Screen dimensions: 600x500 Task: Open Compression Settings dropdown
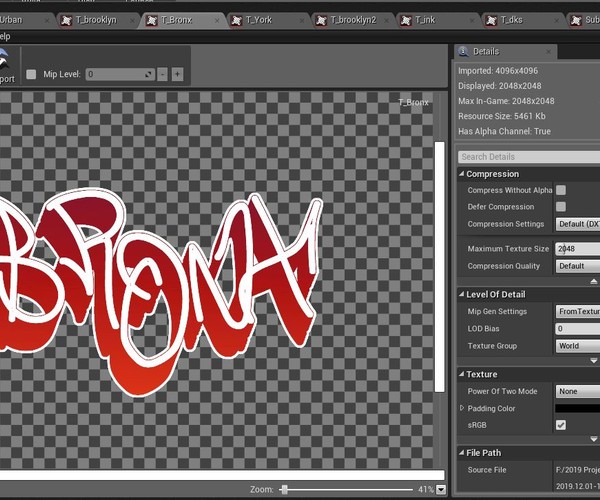point(578,224)
